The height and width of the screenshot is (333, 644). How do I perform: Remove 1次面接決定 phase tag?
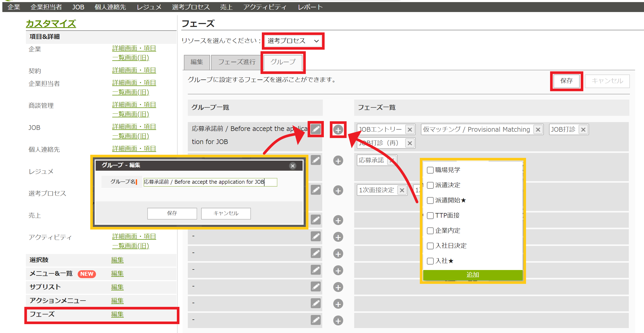pyautogui.click(x=402, y=190)
